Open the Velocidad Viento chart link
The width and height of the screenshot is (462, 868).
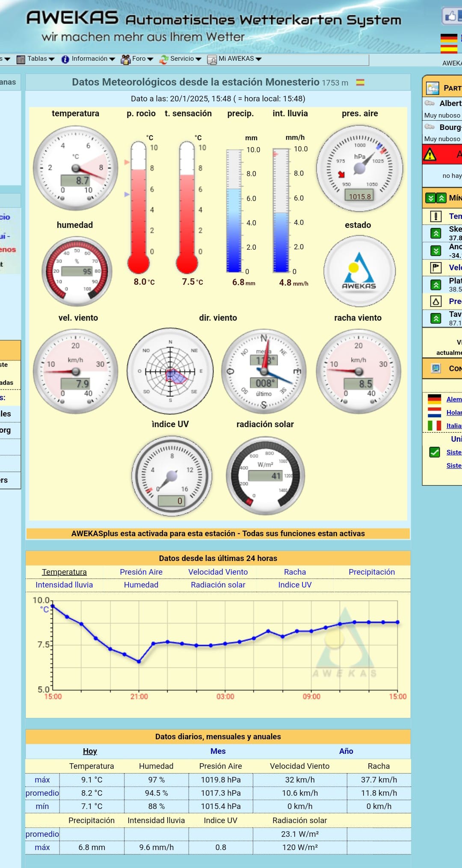click(x=218, y=572)
